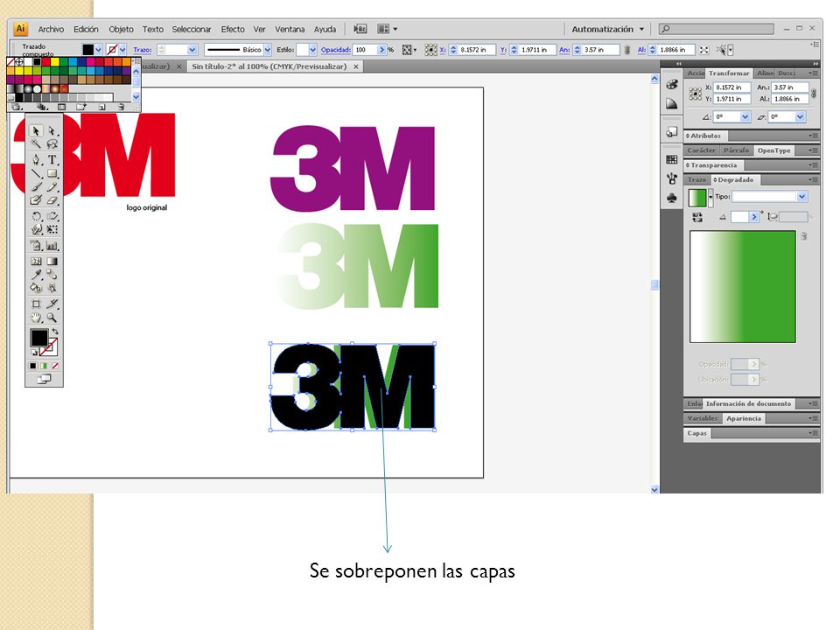This screenshot has width=840, height=630.
Task: Select the Slice tool
Action: (x=52, y=304)
